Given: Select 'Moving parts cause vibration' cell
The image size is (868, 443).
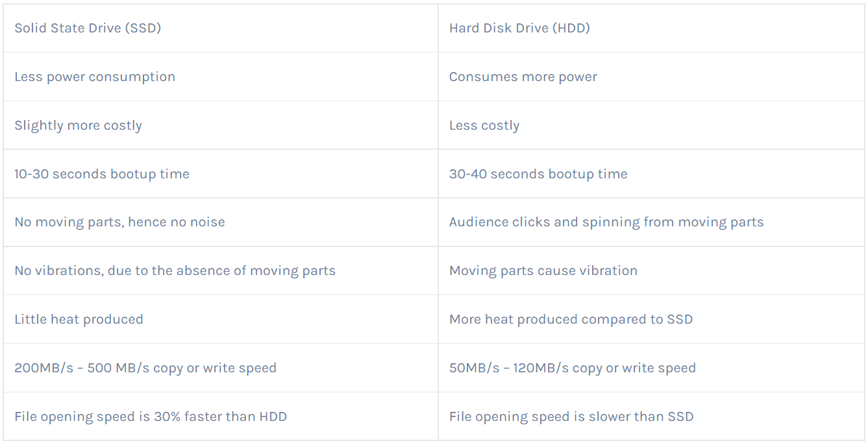Looking at the screenshot, I should pos(651,270).
